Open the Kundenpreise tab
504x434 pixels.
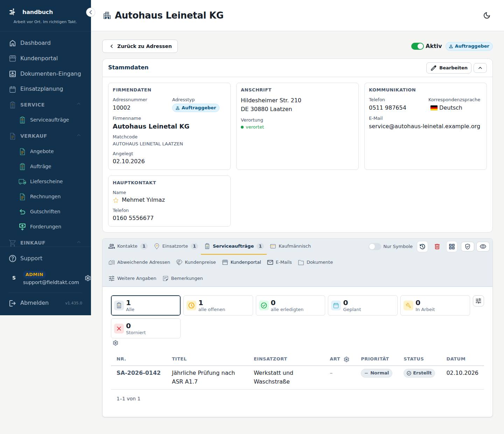coord(196,262)
